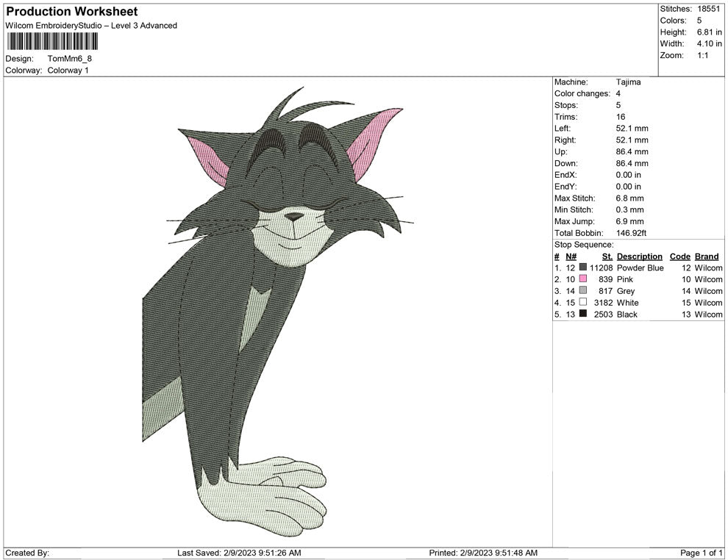Image resolution: width=728 pixels, height=560 pixels.
Task: Click the Max Stitch value '6.8 mm'
Action: tap(630, 198)
